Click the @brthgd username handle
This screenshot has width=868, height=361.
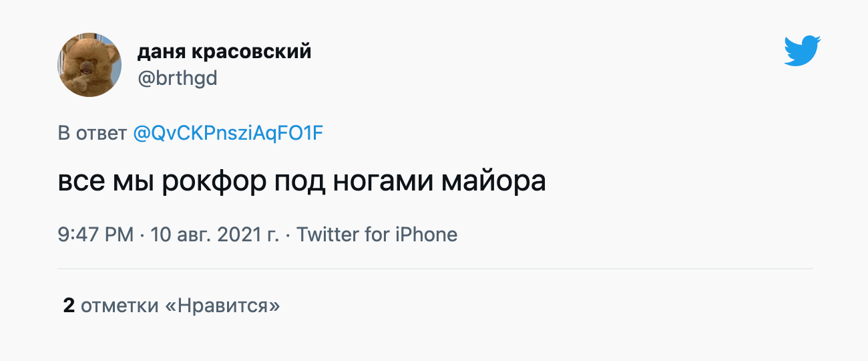(177, 79)
